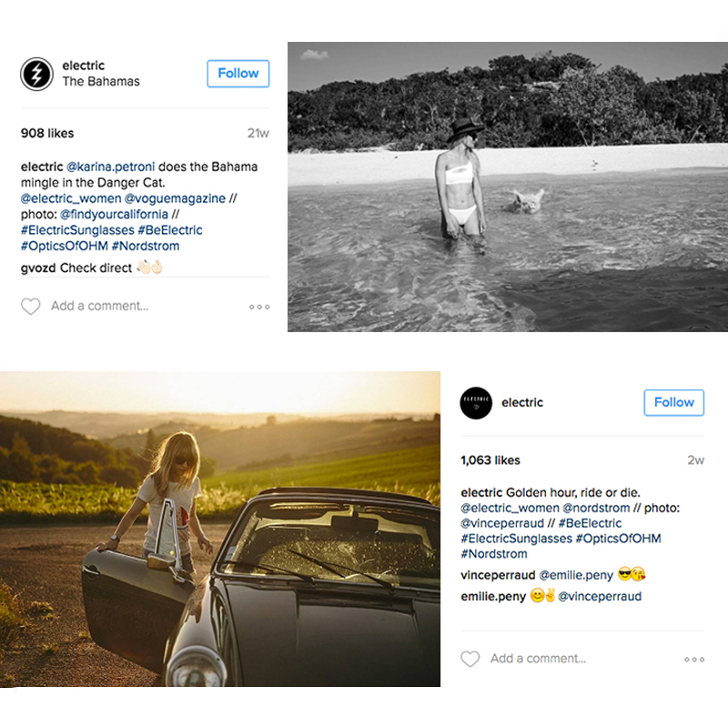728x728 pixels.
Task: Focus the Add a comment field under Golden hour post
Action: click(x=539, y=659)
